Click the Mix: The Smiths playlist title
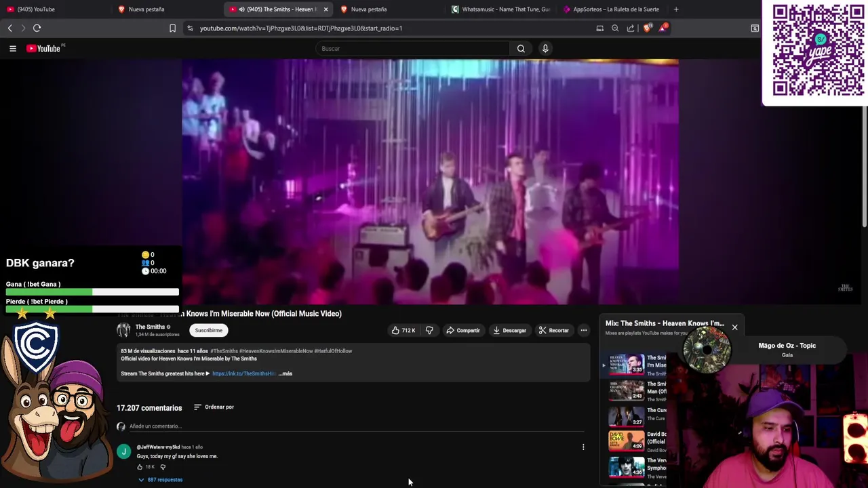 [x=665, y=323]
